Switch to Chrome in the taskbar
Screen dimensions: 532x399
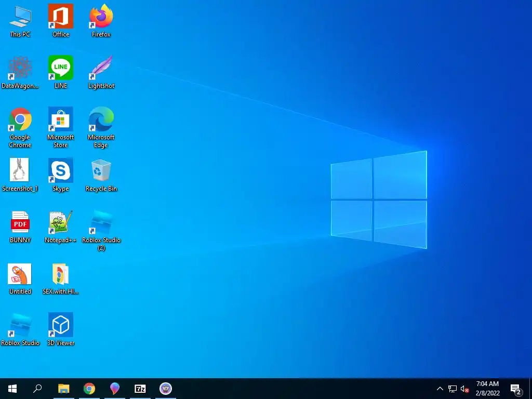[89, 389]
